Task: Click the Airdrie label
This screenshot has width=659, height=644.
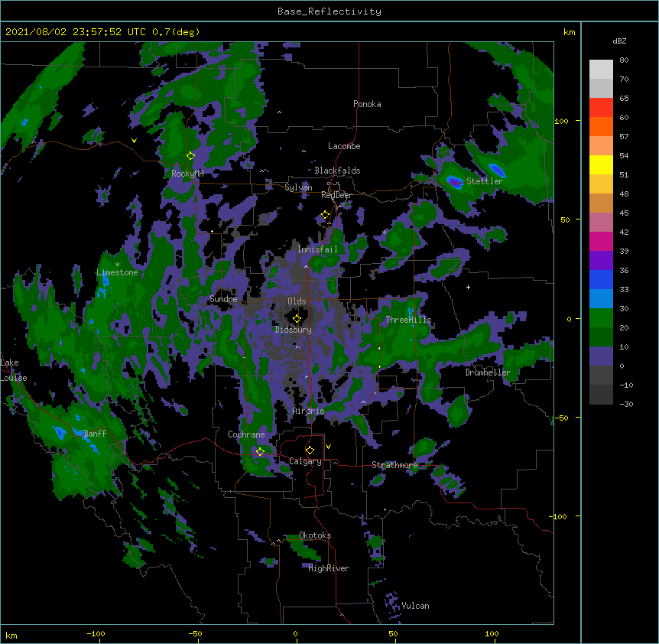Action: [x=308, y=411]
